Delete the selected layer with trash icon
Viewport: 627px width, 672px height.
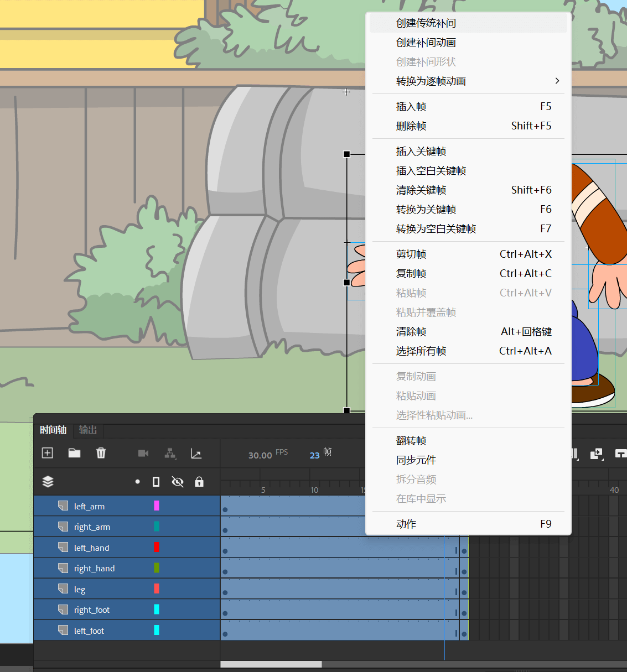pyautogui.click(x=101, y=453)
